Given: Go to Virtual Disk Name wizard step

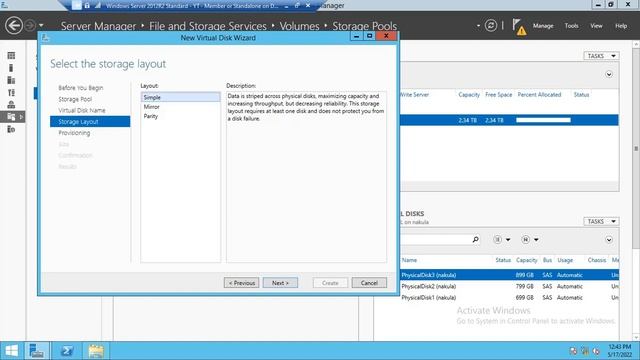Looking at the screenshot, I should click(82, 110).
